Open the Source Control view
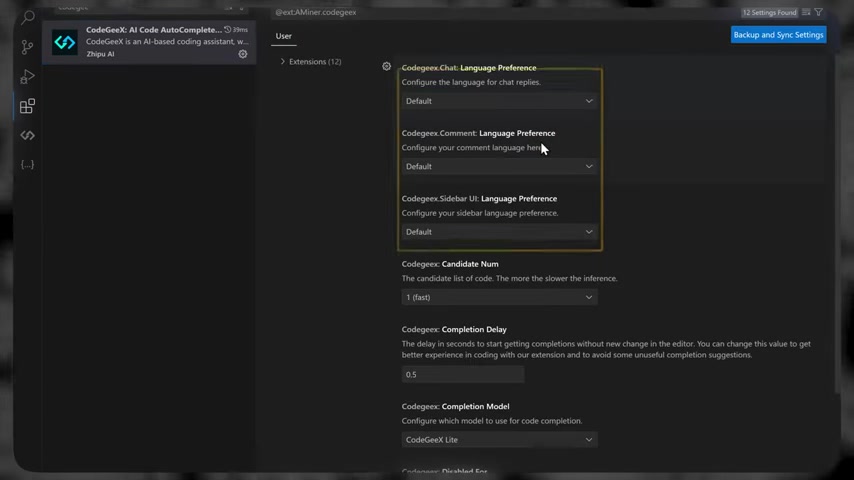This screenshot has width=854, height=480. (x=27, y=47)
